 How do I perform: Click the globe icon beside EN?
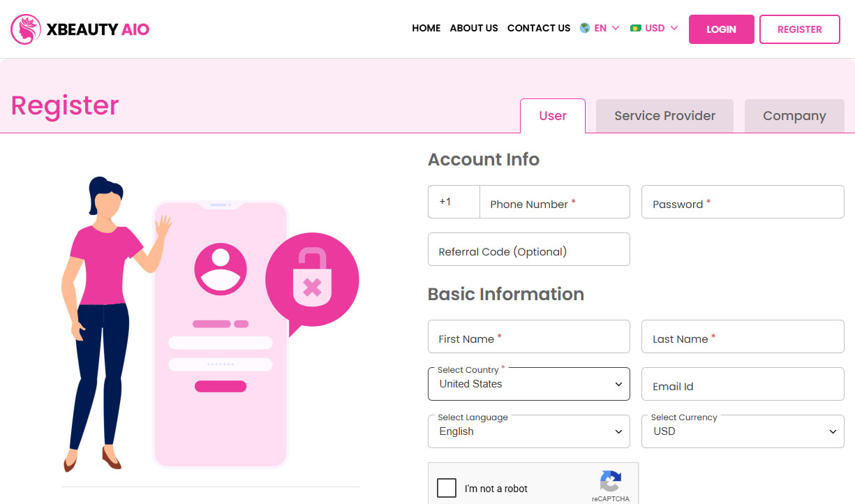[583, 28]
